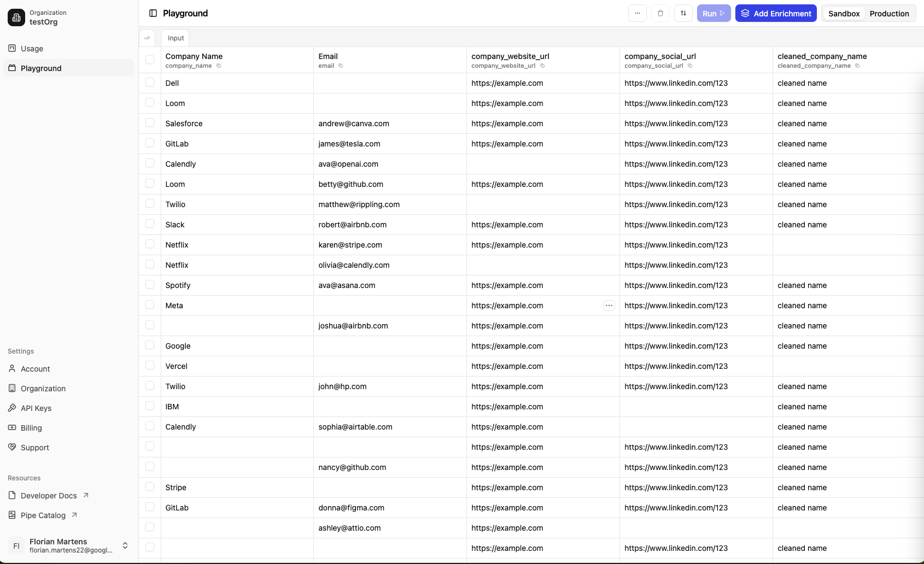Click the Playground page title
The image size is (924, 564).
tap(185, 13)
